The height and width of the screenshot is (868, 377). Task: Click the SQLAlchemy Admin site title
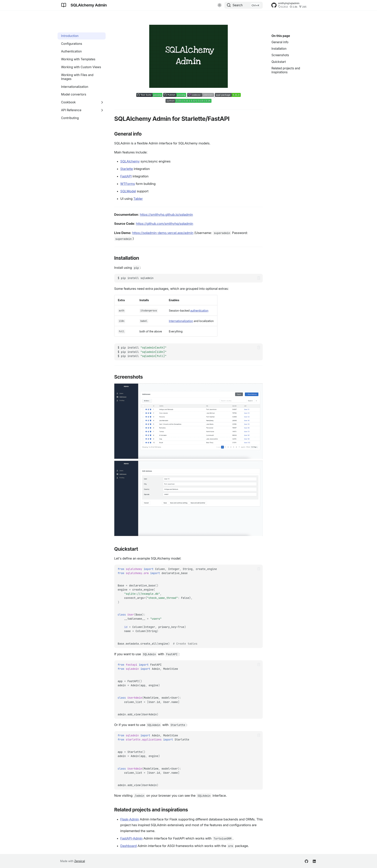(x=89, y=5)
